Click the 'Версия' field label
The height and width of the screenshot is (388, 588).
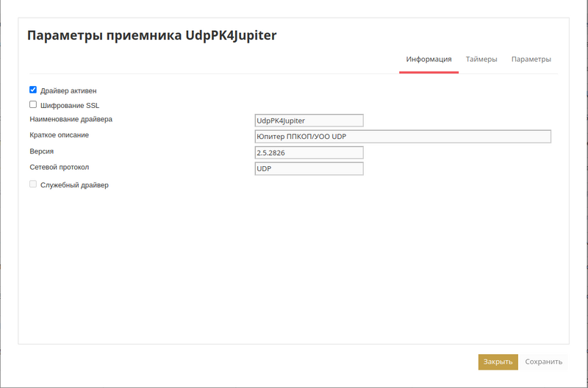tap(42, 151)
